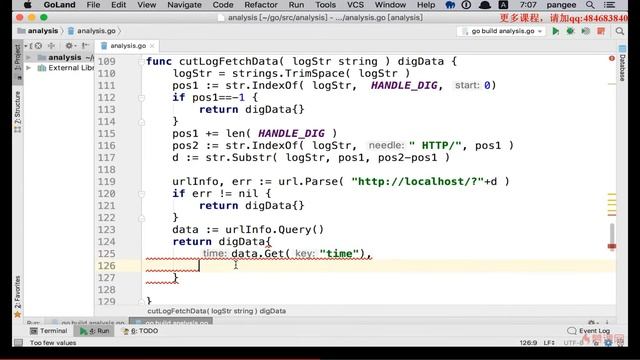Open the Database tool window
The width and height of the screenshot is (640, 360).
(622, 64)
